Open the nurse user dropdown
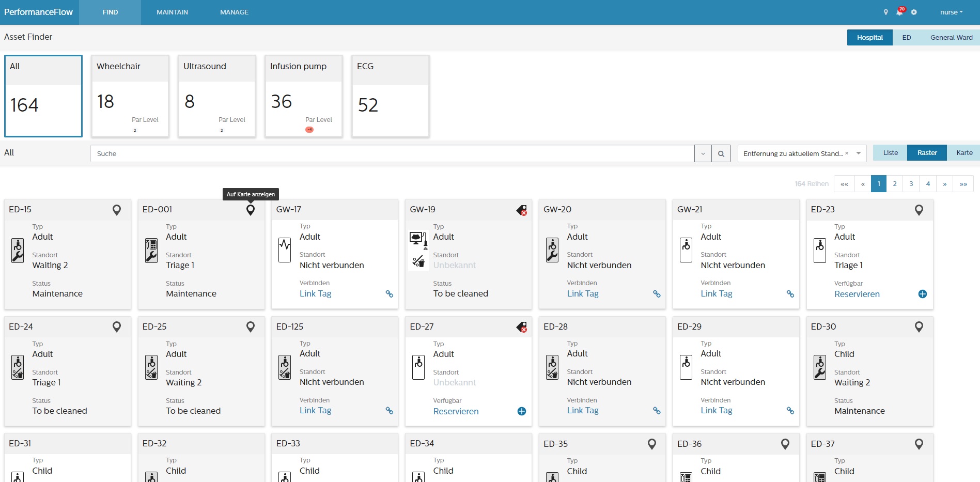Screen dimensions: 980x482 coord(951,12)
